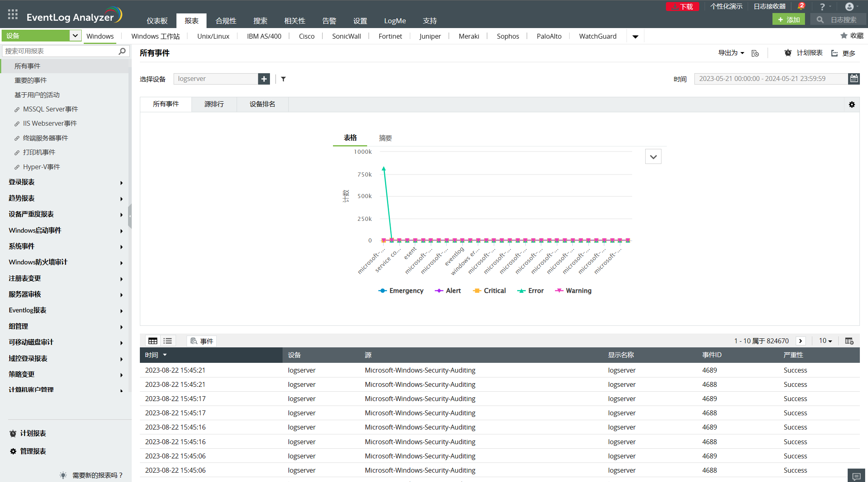Screen dimensions: 868x482
Task: Open 重要的事件 report link
Action: pos(30,81)
